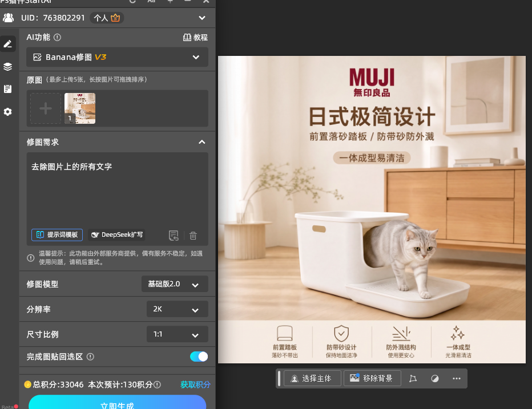
Task: Click the DeepSeek扩写 expand button
Action: pyautogui.click(x=116, y=234)
